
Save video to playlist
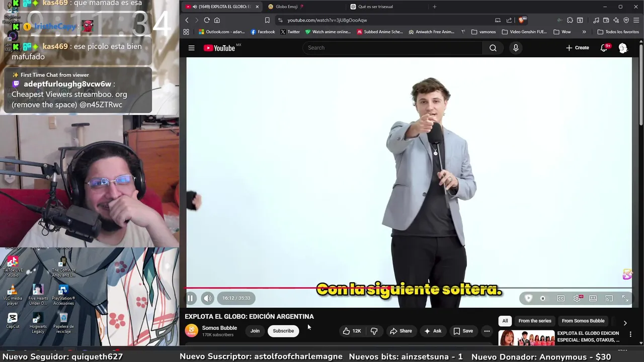463,331
